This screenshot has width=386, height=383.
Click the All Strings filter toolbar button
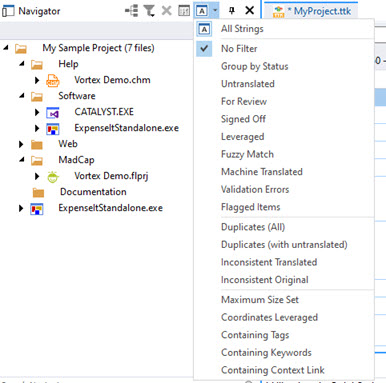202,11
